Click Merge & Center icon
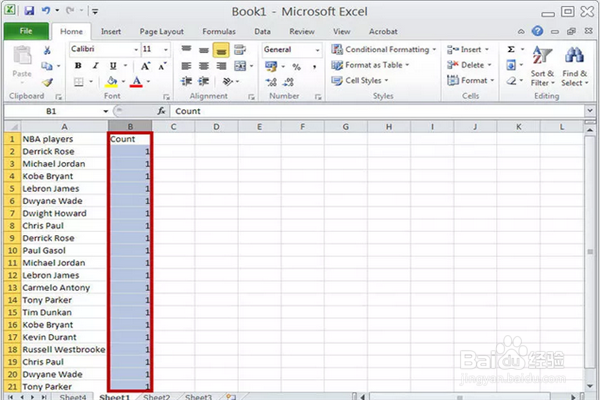Image resolution: width=600 pixels, height=400 pixels. (240, 66)
